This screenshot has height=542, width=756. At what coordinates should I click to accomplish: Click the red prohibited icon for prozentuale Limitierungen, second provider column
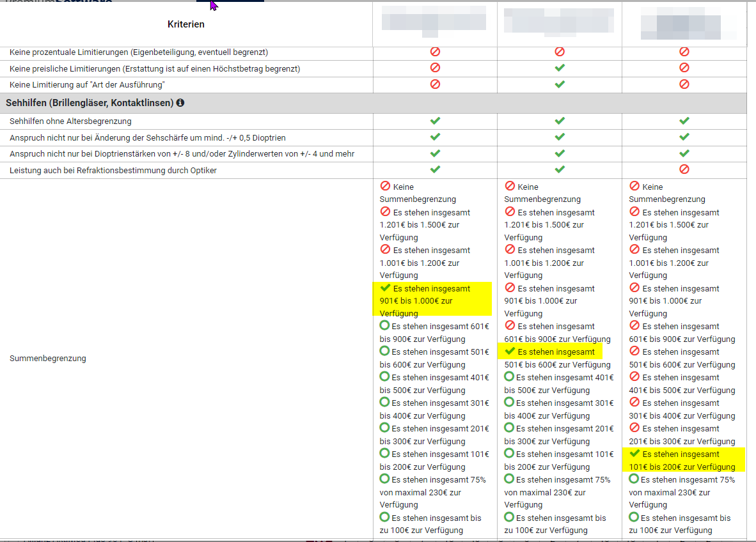click(x=560, y=52)
